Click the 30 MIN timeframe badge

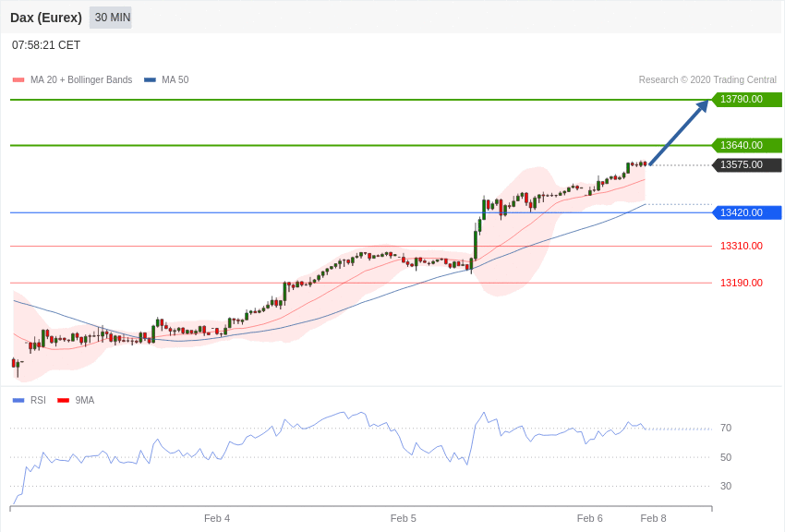click(111, 18)
